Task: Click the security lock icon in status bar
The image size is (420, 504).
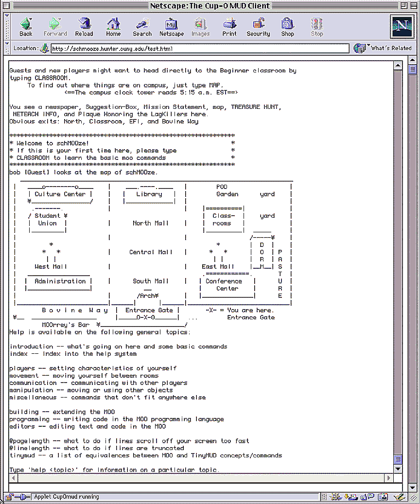Action: 9,497
